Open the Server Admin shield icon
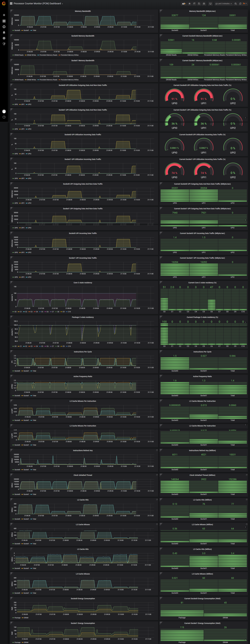 pyautogui.click(x=4, y=44)
